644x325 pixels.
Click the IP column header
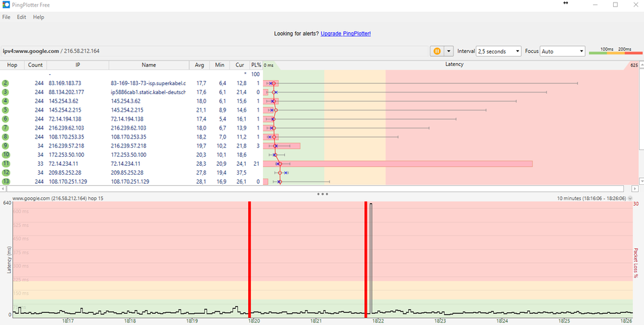click(x=77, y=65)
